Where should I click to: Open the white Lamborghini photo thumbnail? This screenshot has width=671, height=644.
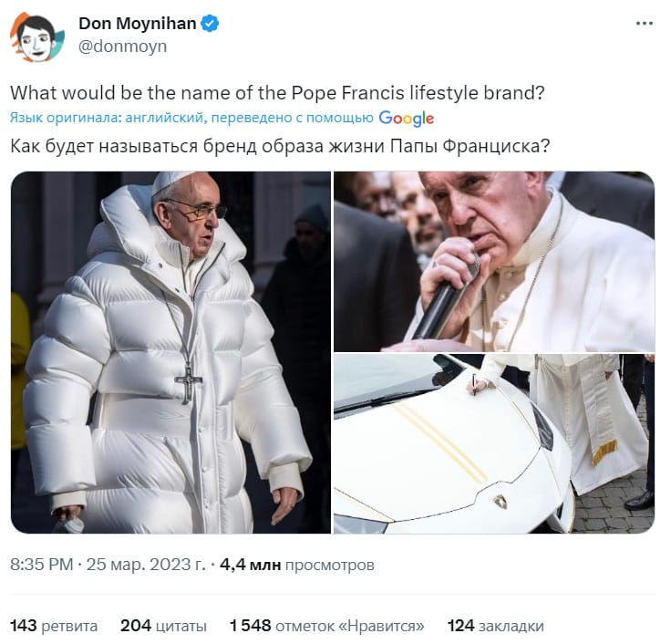click(x=494, y=443)
